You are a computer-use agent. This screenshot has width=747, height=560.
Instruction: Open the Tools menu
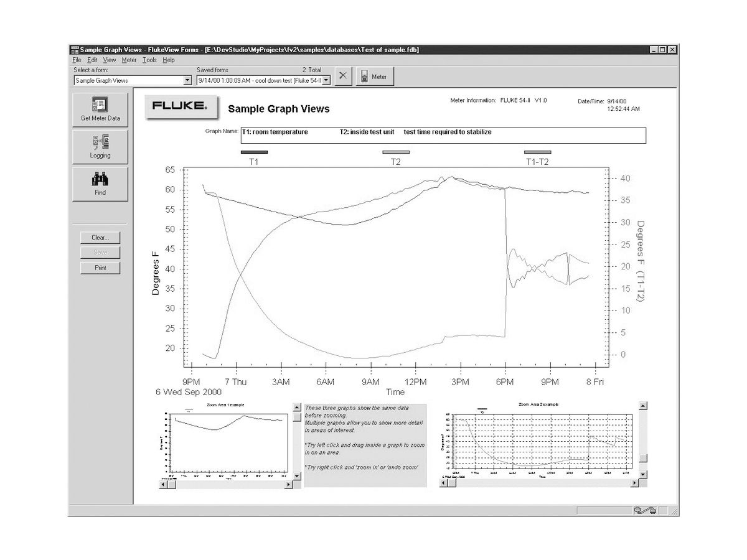149,60
